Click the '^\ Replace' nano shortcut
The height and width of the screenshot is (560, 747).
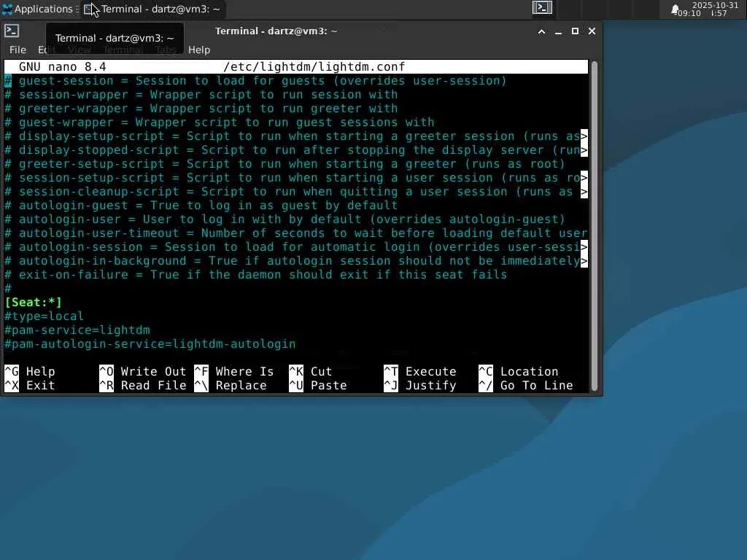tap(230, 385)
